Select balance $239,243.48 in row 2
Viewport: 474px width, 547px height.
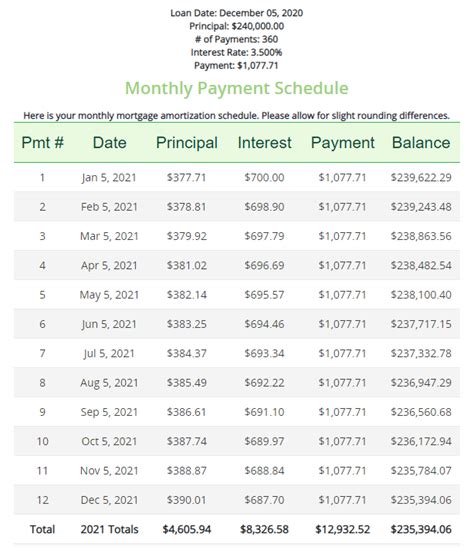click(x=421, y=207)
